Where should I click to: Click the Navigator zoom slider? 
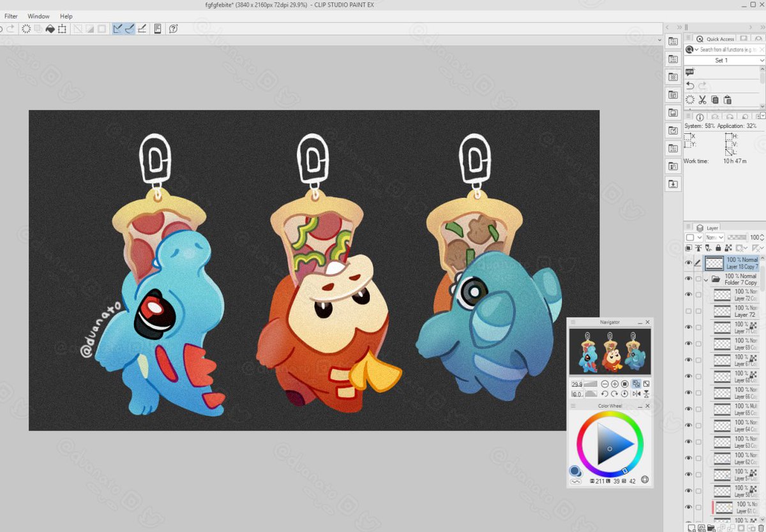pos(591,384)
